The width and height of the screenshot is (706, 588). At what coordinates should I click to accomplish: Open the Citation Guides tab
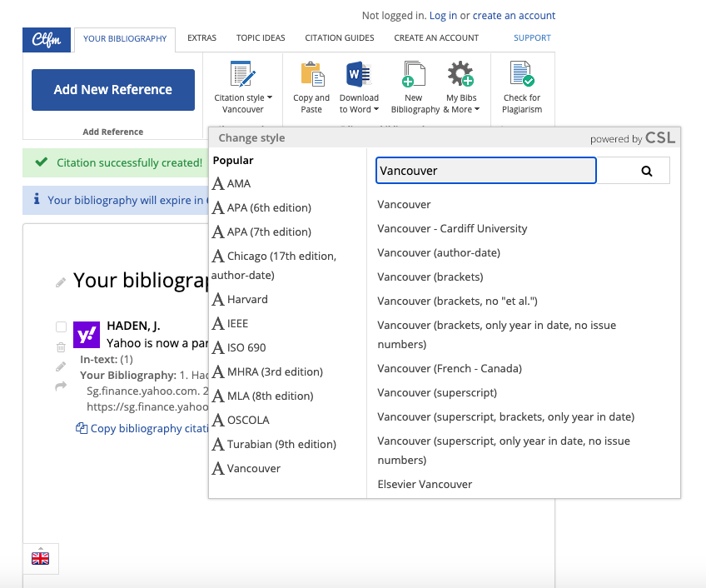point(340,37)
